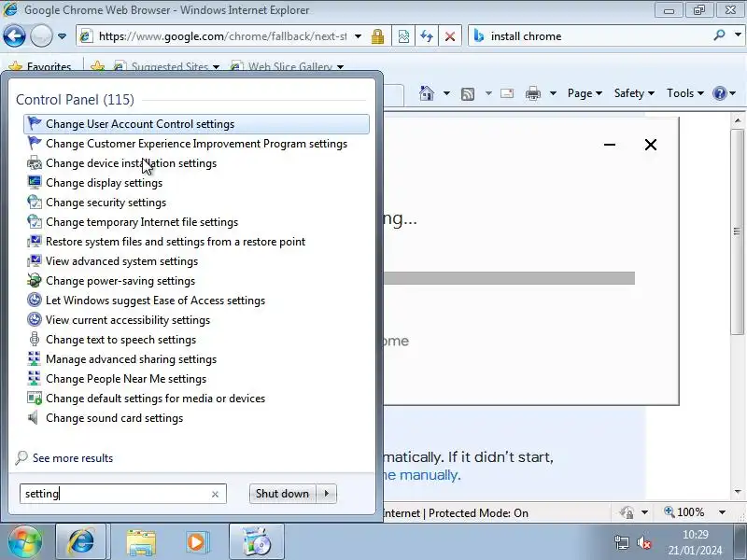Open Change display settings result
This screenshot has height=560, width=747.
pyautogui.click(x=196, y=182)
